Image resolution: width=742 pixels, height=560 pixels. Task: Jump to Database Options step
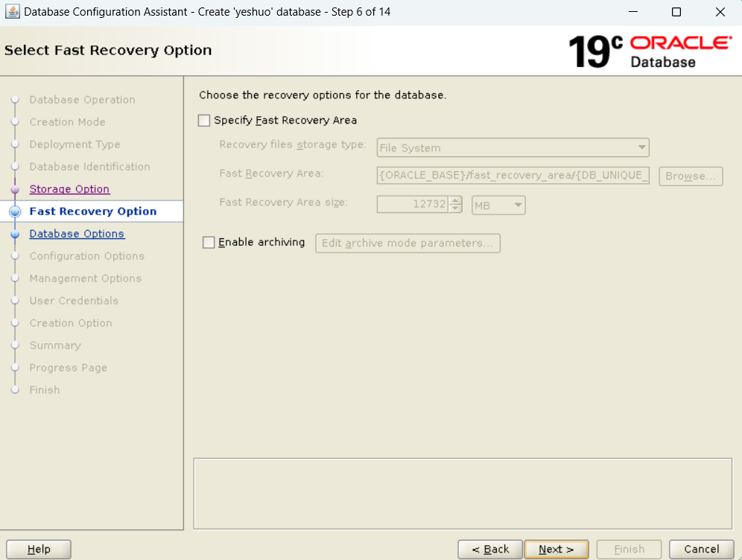pos(77,234)
